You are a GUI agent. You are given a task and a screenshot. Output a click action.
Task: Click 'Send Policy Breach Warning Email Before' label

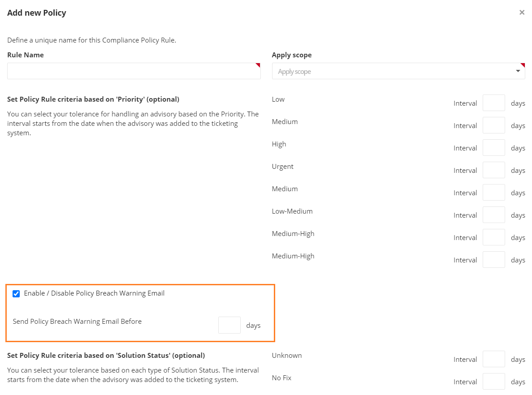tap(78, 322)
